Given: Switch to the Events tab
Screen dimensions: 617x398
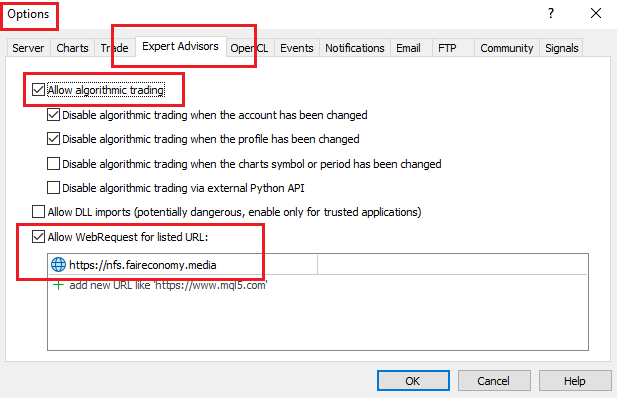Looking at the screenshot, I should (x=297, y=48).
